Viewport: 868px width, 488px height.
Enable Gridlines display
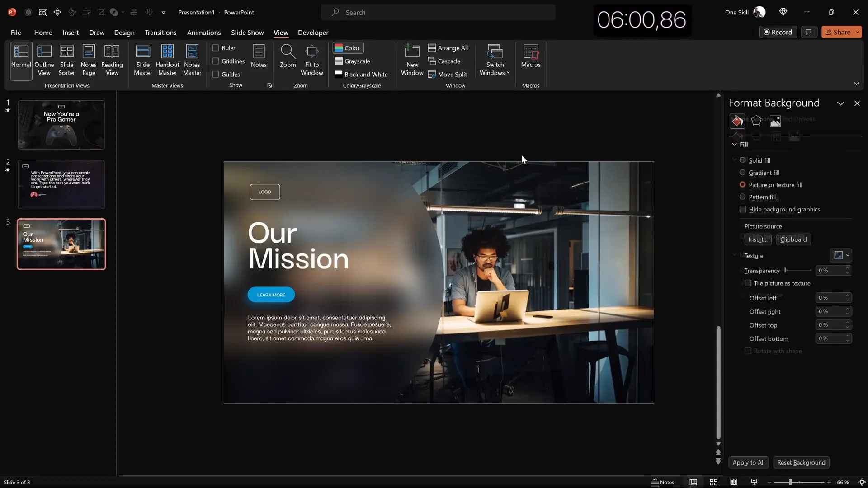click(x=216, y=61)
